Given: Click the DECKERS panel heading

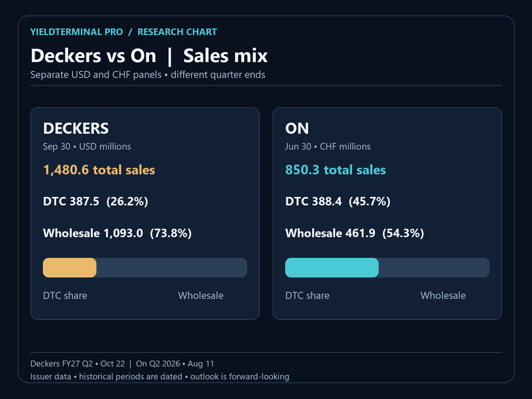Looking at the screenshot, I should [76, 129].
